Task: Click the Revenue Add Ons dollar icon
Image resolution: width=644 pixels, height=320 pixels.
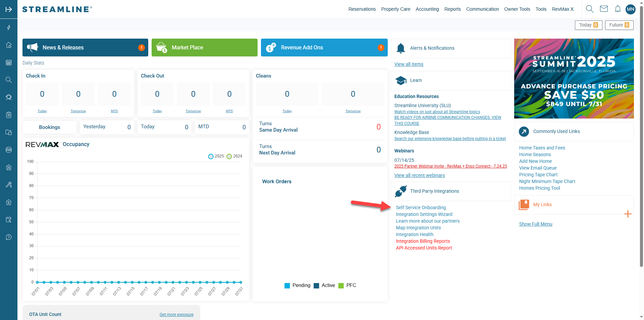Action: (x=271, y=47)
